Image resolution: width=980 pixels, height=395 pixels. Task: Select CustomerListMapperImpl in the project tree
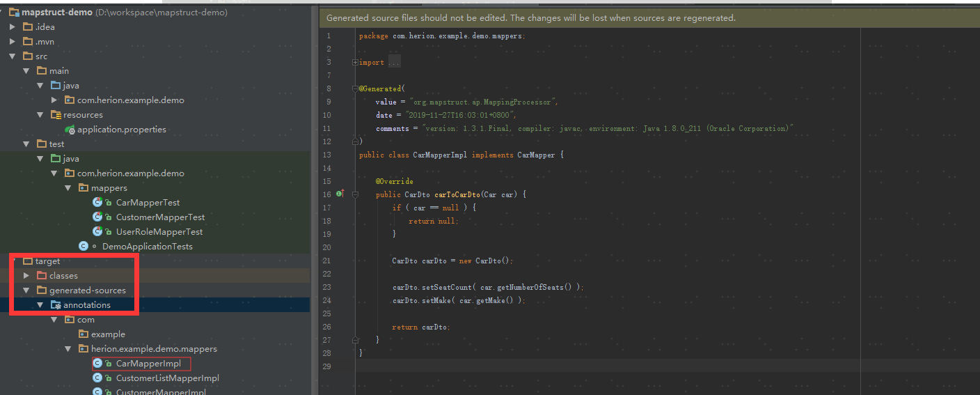pos(167,378)
